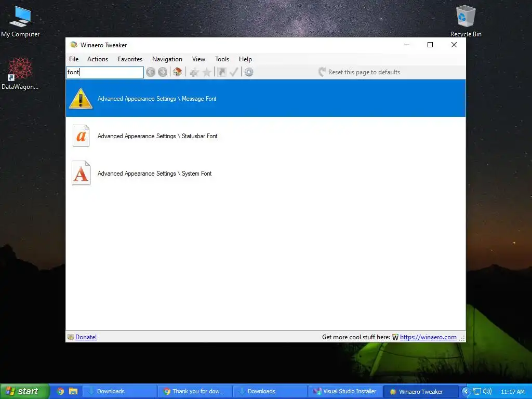This screenshot has height=399, width=532.
Task: Click the 11:17 AM taskbar clock
Action: [x=513, y=392]
